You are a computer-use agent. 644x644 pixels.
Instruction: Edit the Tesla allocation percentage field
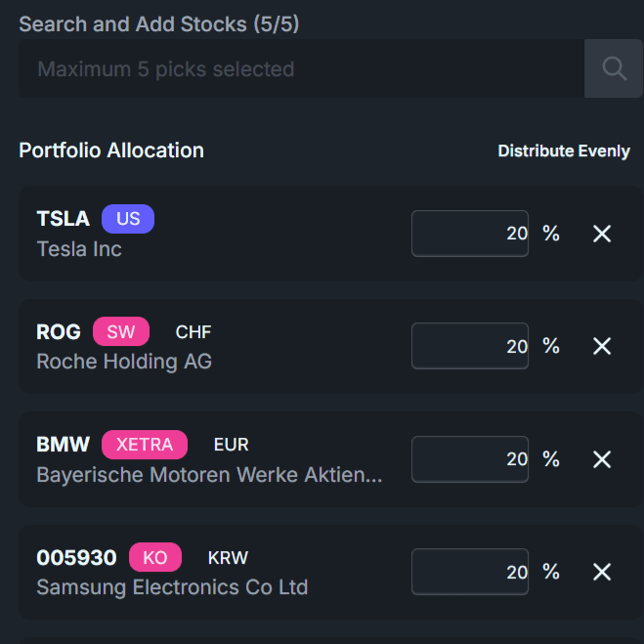(x=470, y=234)
